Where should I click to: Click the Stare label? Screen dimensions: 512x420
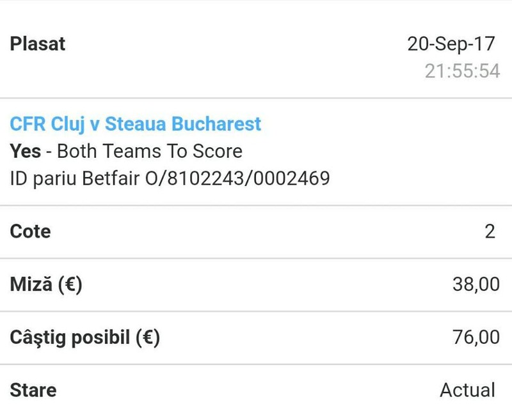[33, 391]
